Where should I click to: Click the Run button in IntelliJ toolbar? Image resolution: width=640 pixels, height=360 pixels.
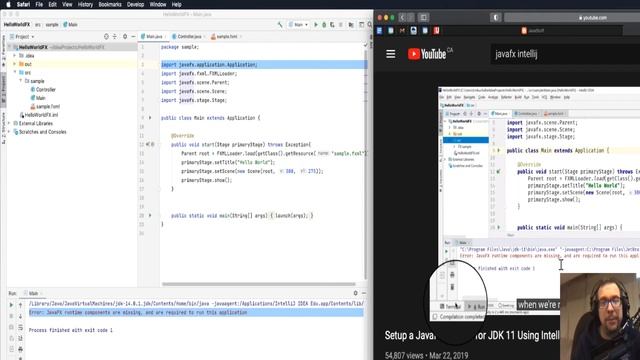coord(316,25)
